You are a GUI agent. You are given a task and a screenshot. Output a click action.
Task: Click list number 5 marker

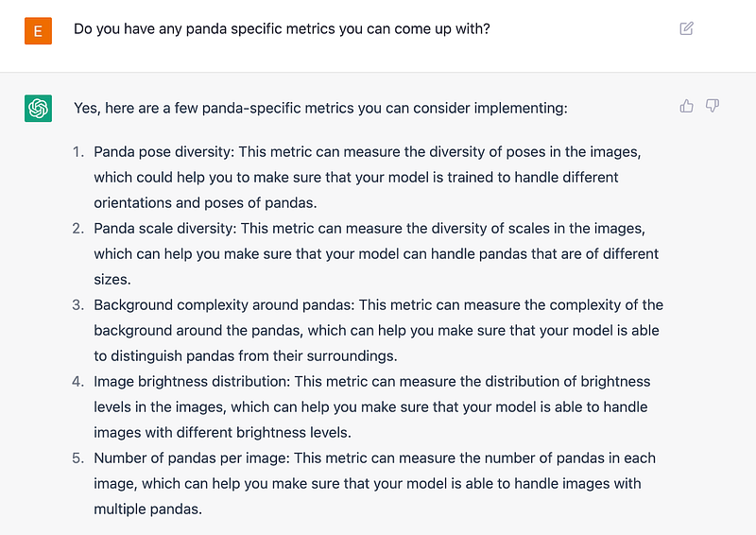tap(78, 457)
